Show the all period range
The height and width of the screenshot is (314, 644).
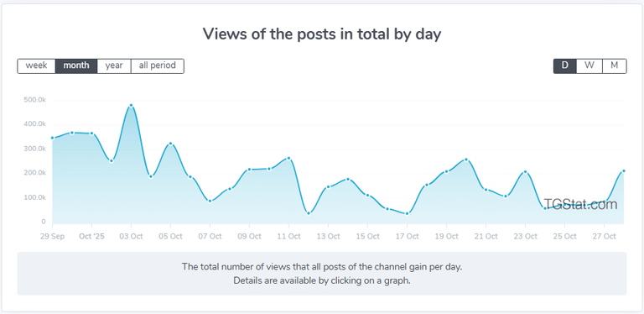(158, 65)
